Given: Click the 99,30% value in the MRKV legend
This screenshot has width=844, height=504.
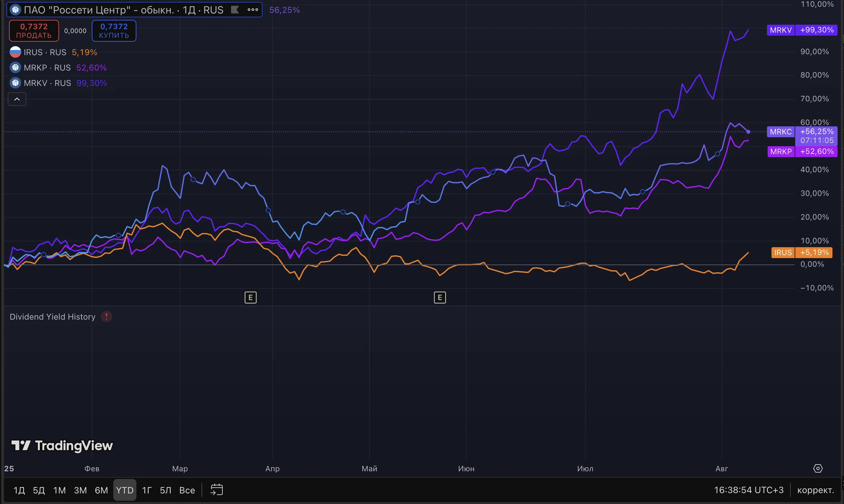Looking at the screenshot, I should click(92, 83).
